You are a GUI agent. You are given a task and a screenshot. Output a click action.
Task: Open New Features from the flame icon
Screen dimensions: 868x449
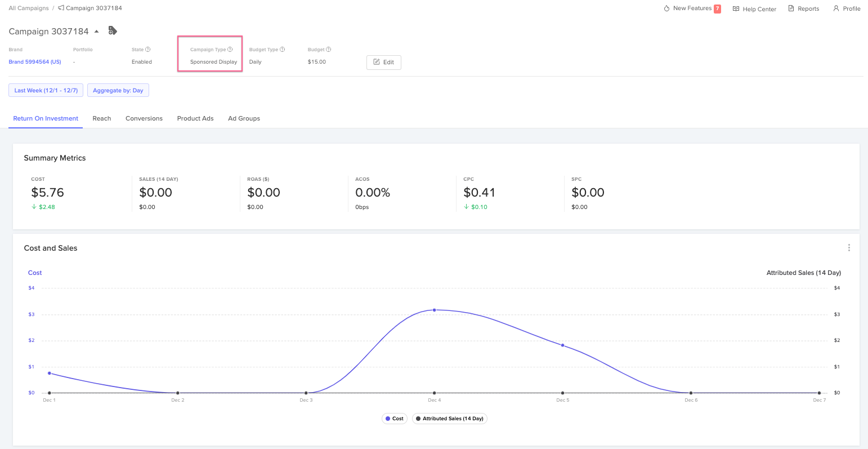click(x=668, y=8)
